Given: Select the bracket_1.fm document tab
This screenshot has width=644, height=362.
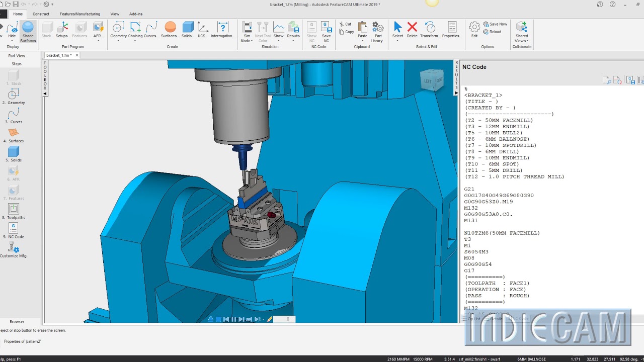Looking at the screenshot, I should pos(59,55).
